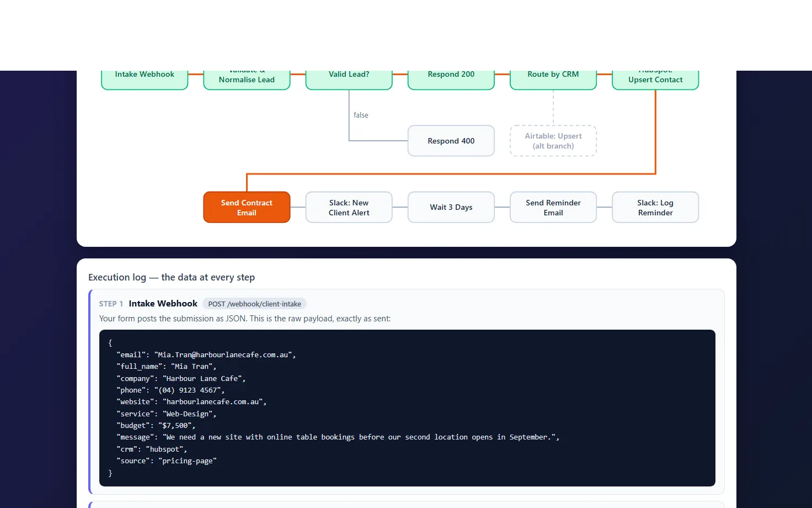Click the 'STEP 1' label
812x508 pixels.
click(111, 304)
